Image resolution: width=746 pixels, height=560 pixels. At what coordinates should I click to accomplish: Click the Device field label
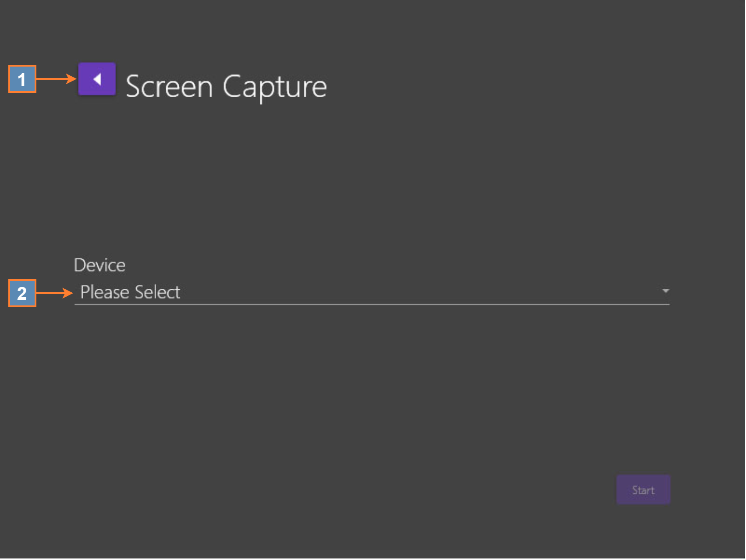click(x=100, y=265)
